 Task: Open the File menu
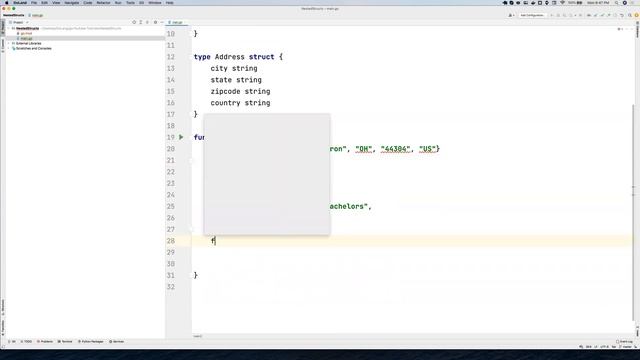[x=34, y=3]
